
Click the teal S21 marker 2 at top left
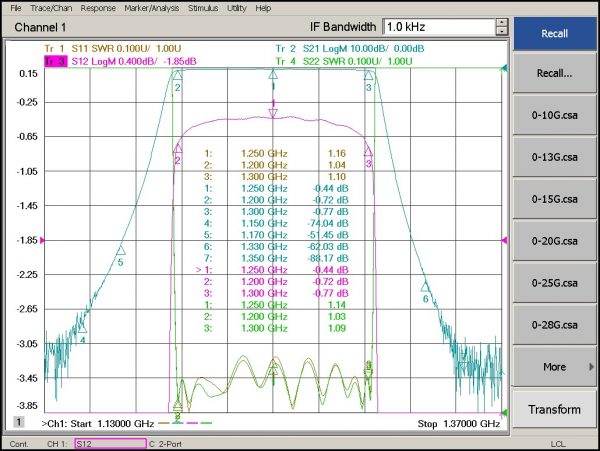pos(177,75)
